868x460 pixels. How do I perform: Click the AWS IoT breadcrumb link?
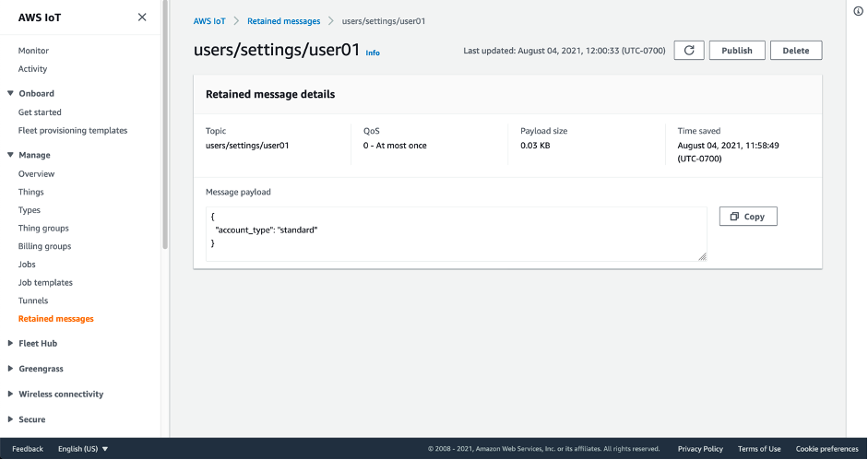click(x=209, y=21)
